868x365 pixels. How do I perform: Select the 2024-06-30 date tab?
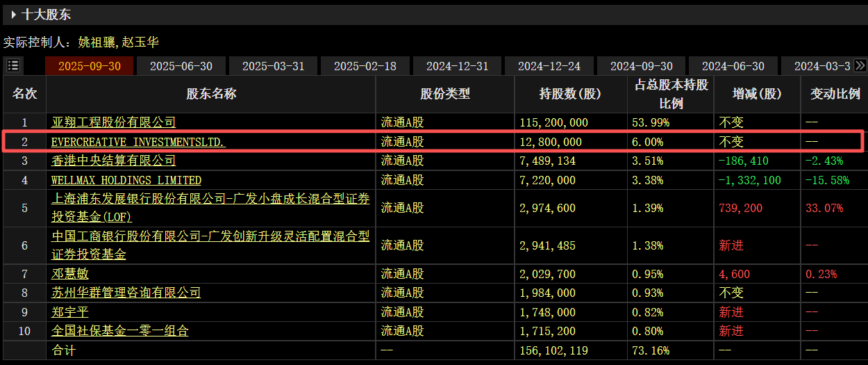(733, 66)
